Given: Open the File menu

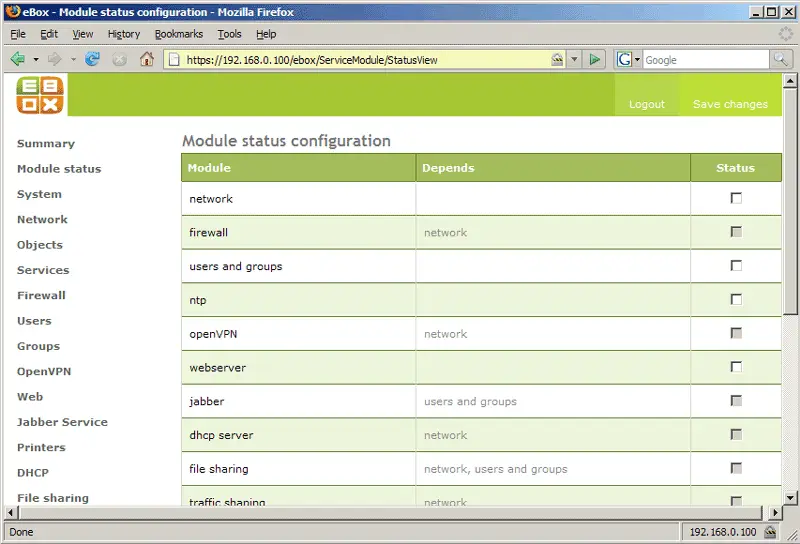Looking at the screenshot, I should pos(18,34).
